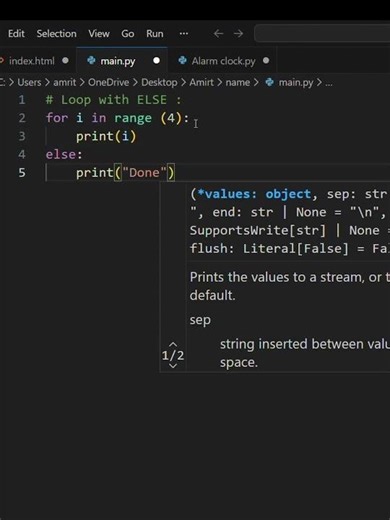Click Python icon on Alarm clock.py tab
This screenshot has height=520, width=390.
pyautogui.click(x=182, y=60)
